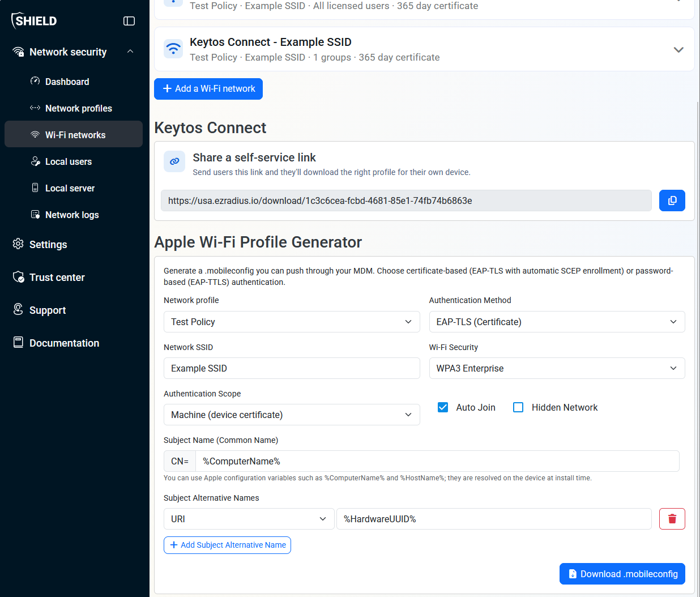Click the Wi-Fi icon on Keytos Connect card

173,49
